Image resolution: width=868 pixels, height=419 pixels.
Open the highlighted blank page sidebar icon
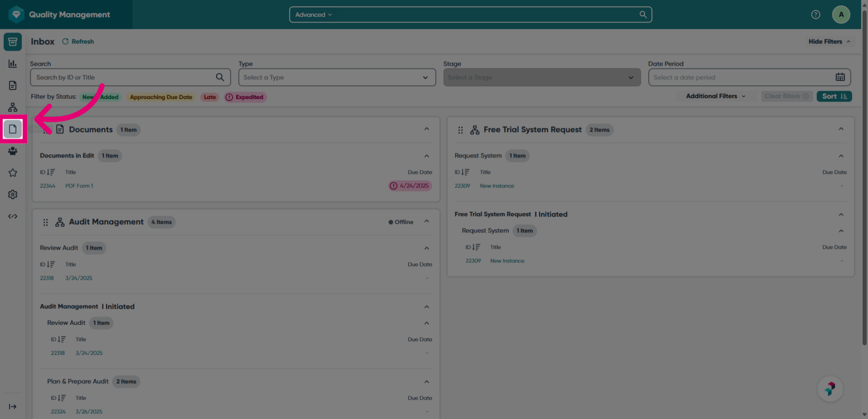(x=13, y=129)
